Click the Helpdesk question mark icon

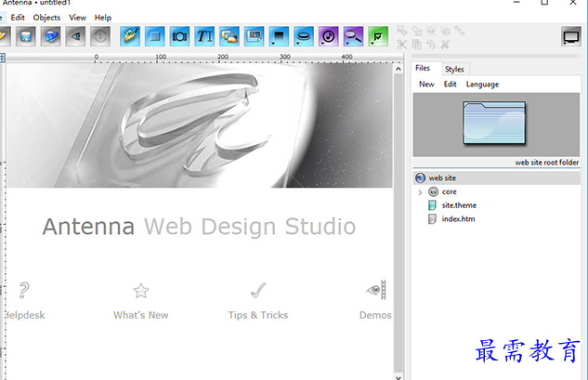coord(24,291)
